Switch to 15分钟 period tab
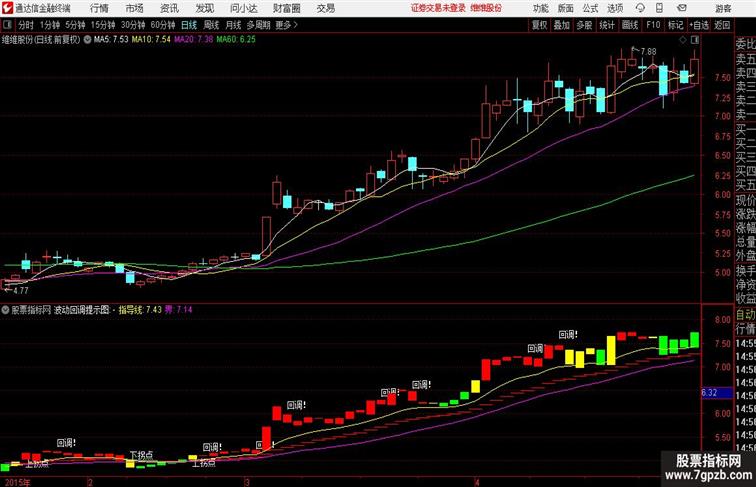This screenshot has width=756, height=487. point(103,25)
